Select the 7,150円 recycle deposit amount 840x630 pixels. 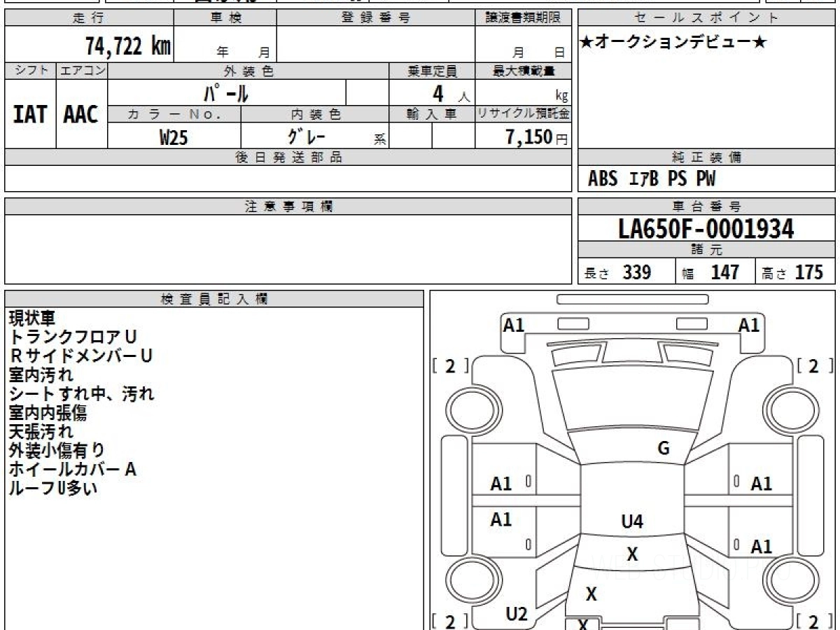click(536, 137)
